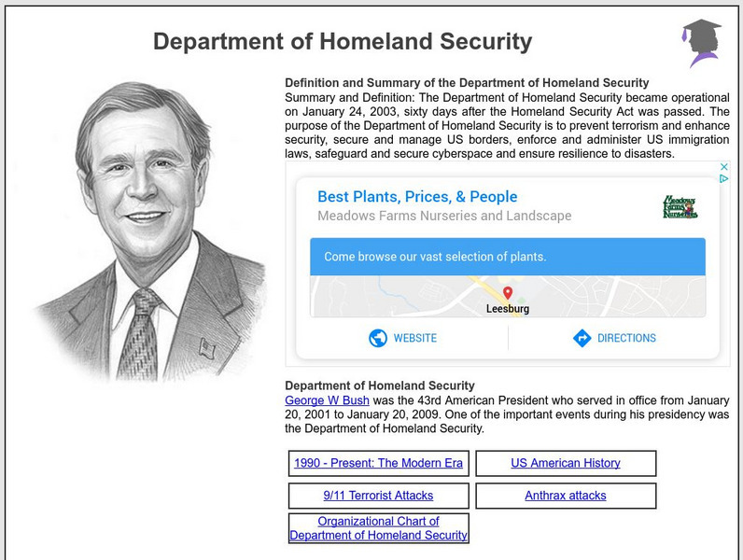The image size is (743, 560).
Task: Close the ad with the X icon
Action: click(x=723, y=167)
